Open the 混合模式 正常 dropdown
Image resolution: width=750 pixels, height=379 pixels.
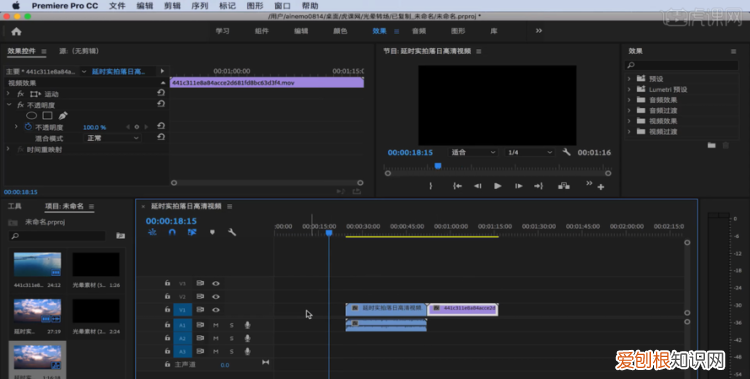pyautogui.click(x=112, y=138)
